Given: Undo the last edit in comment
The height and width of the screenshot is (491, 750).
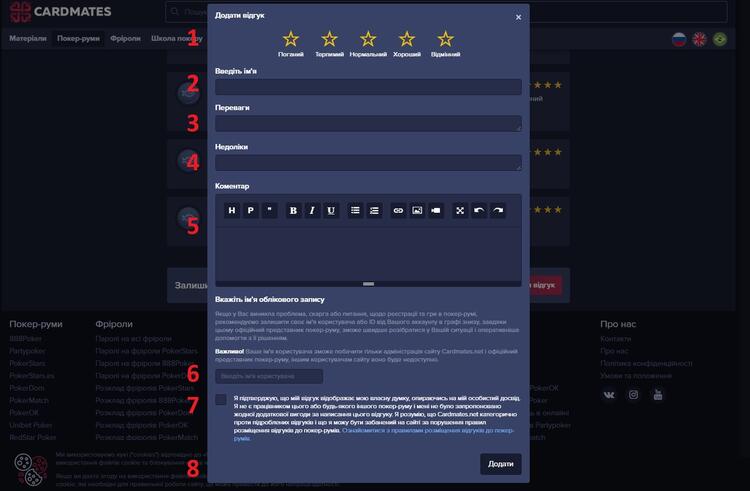Looking at the screenshot, I should tap(479, 210).
